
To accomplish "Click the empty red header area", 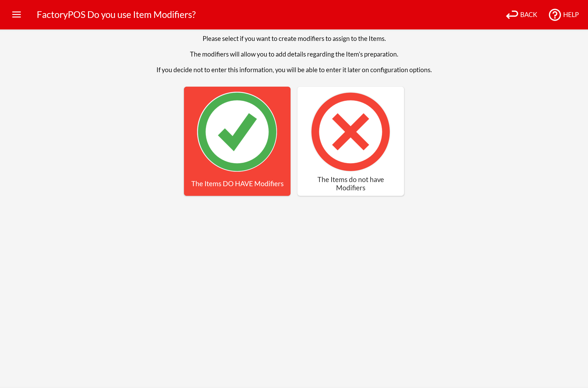I will click(x=346, y=15).
